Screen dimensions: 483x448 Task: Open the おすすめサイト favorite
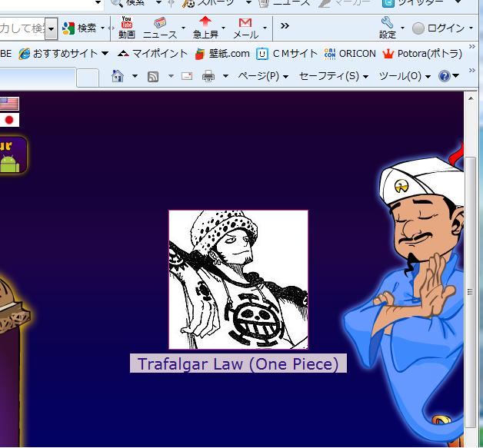[58, 54]
